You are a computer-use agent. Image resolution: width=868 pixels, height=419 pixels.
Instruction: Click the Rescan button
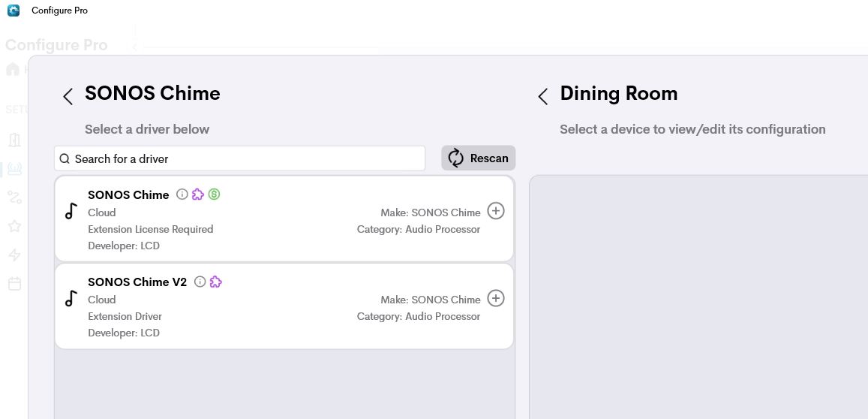pyautogui.click(x=479, y=158)
